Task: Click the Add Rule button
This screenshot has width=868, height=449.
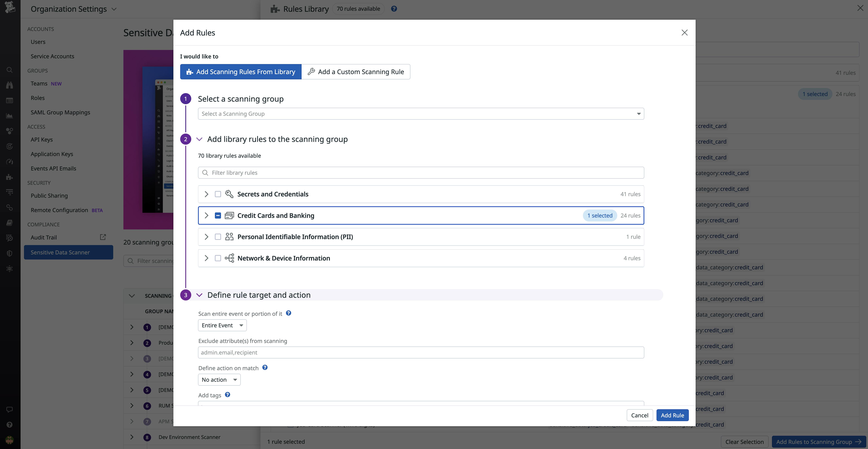Action: [672, 415]
